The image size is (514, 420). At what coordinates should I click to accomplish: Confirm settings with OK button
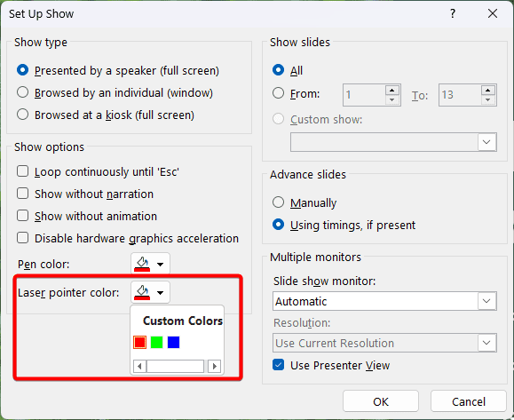coord(381,401)
